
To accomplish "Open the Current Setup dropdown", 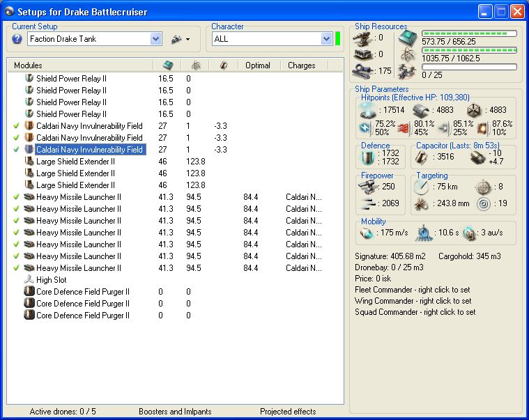I will (155, 39).
